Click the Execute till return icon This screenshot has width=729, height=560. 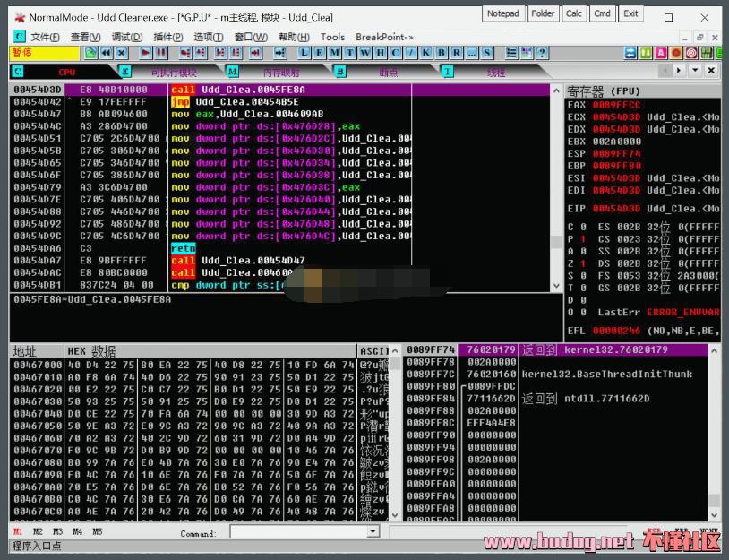pyautogui.click(x=255, y=53)
